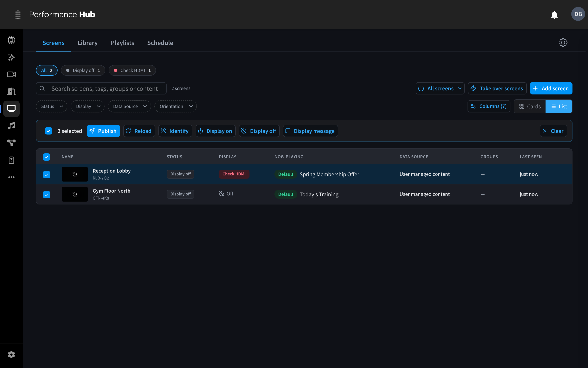The width and height of the screenshot is (588, 368).
Task: Open the video camera sidebar icon
Action: 11,74
